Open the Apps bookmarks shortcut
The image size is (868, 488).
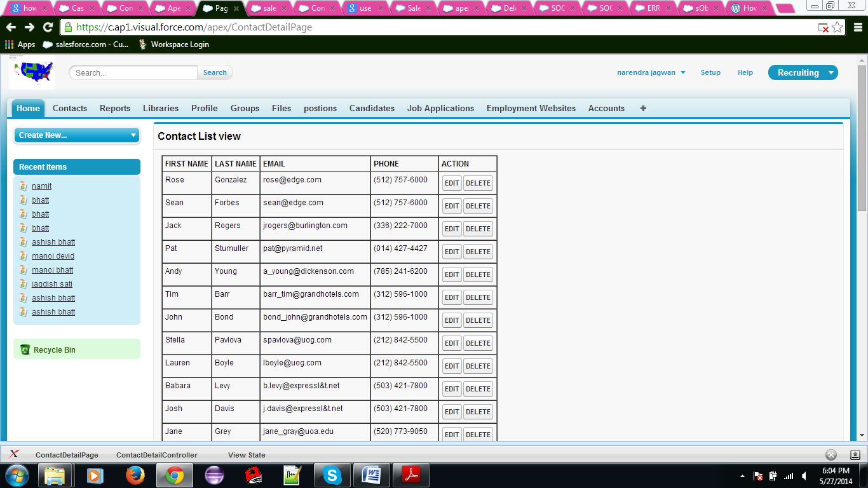[x=20, y=44]
